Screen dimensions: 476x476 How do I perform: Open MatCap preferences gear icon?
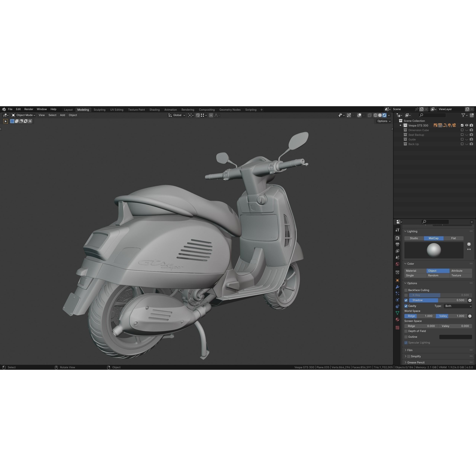click(x=469, y=244)
